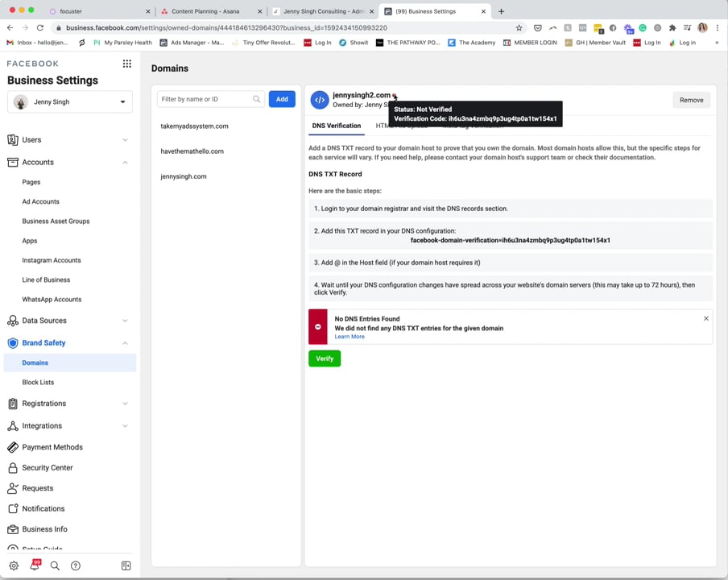Open Domains in sidebar

[x=70, y=362]
